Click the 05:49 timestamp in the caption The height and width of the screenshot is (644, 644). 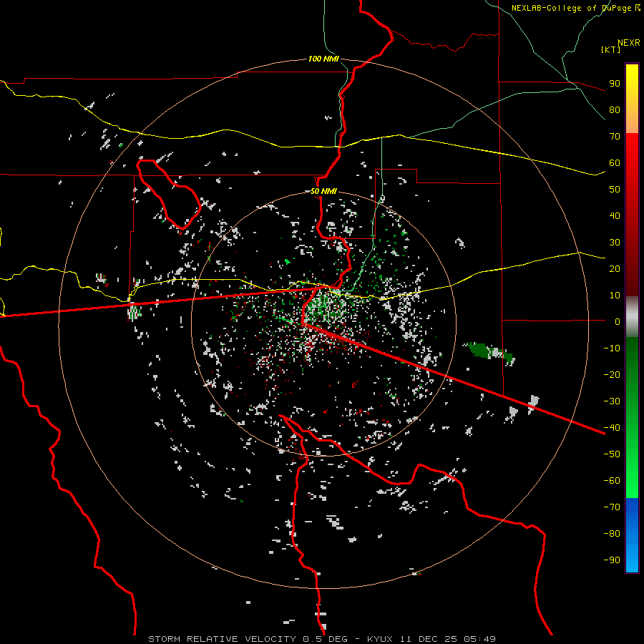479,639
